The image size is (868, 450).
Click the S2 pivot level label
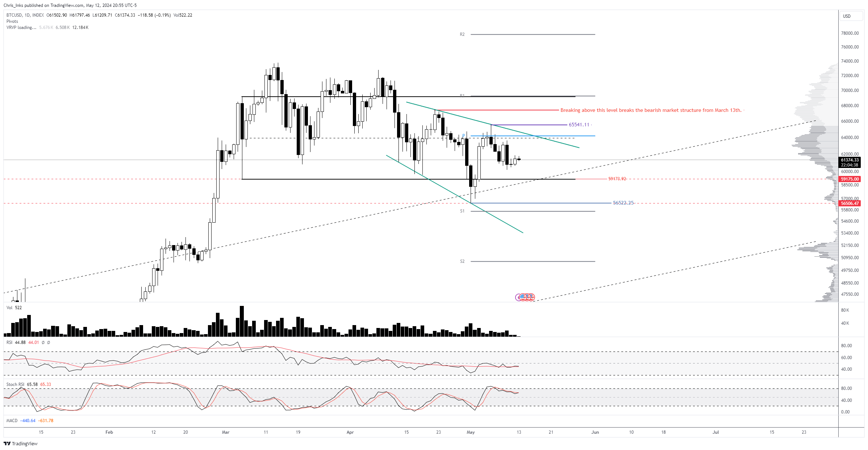[x=462, y=261]
